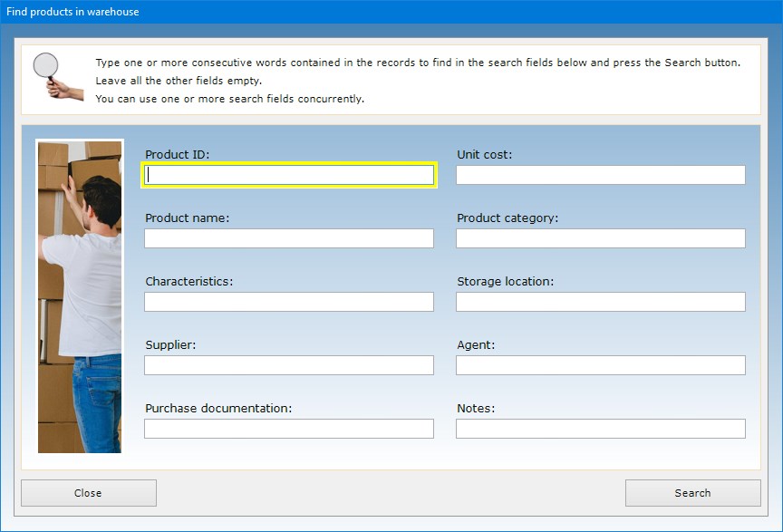Click into the Product name field
This screenshot has height=532, width=783.
[289, 238]
